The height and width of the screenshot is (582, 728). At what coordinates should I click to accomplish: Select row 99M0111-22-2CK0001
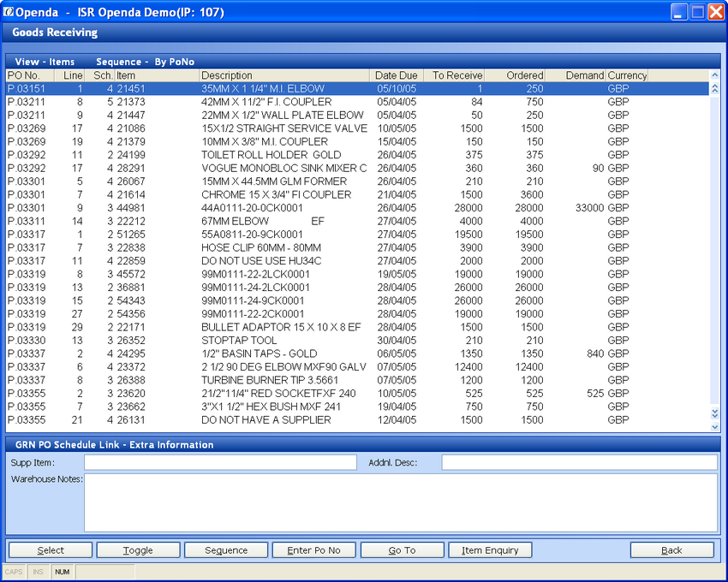pos(357,314)
